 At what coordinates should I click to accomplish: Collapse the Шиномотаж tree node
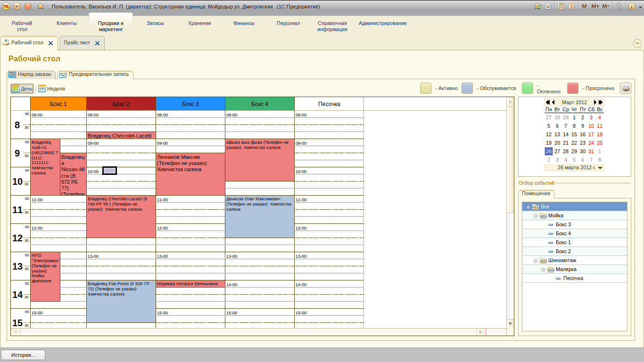coord(536,261)
